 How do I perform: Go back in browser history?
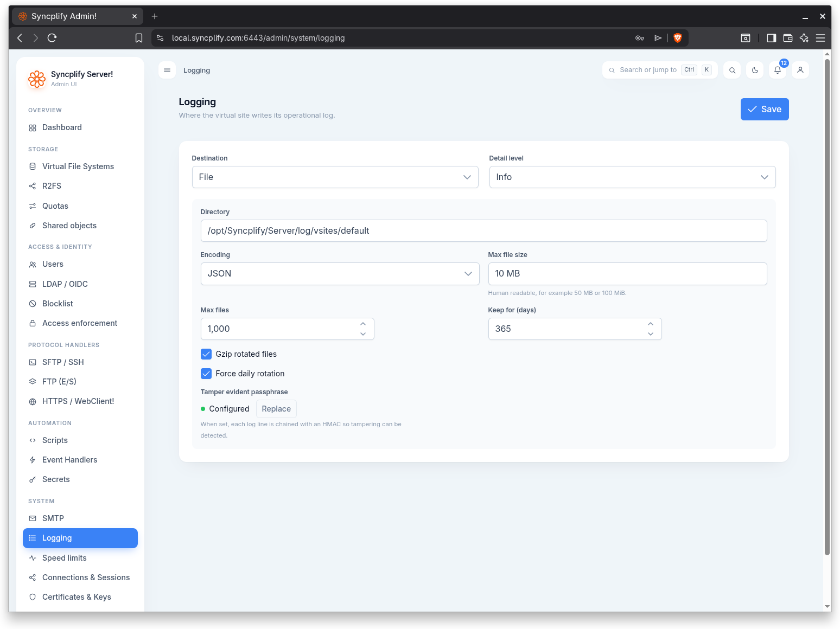(20, 38)
